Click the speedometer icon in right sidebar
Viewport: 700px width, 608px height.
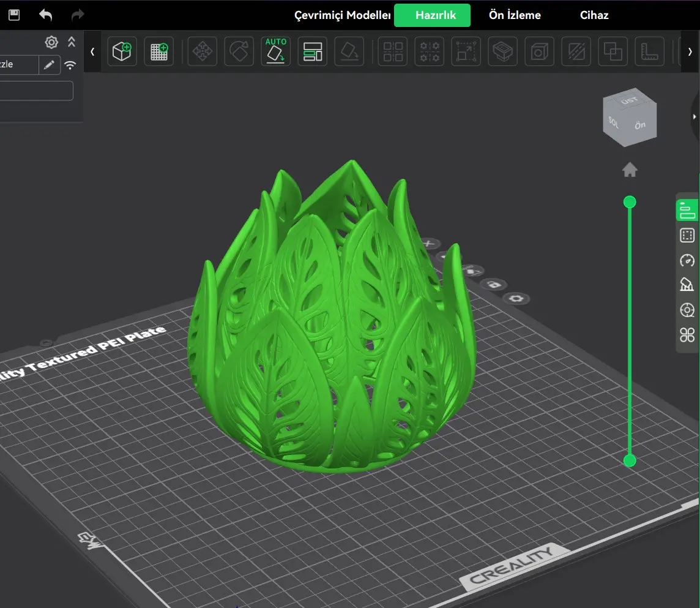point(687,260)
